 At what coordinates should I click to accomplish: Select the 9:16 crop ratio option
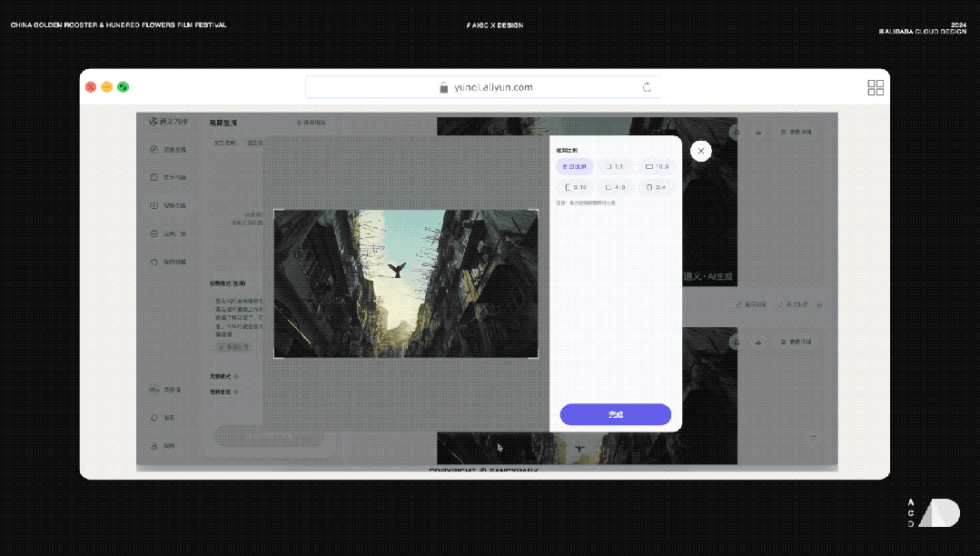click(x=575, y=187)
